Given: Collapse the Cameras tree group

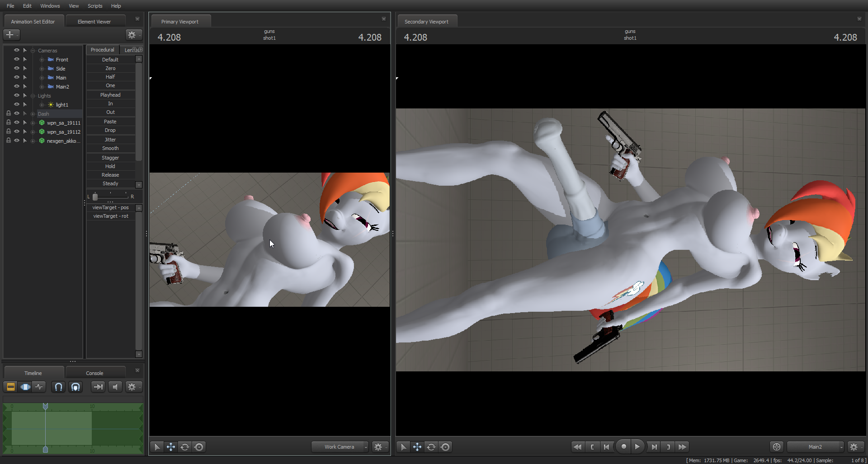Looking at the screenshot, I should [x=33, y=51].
